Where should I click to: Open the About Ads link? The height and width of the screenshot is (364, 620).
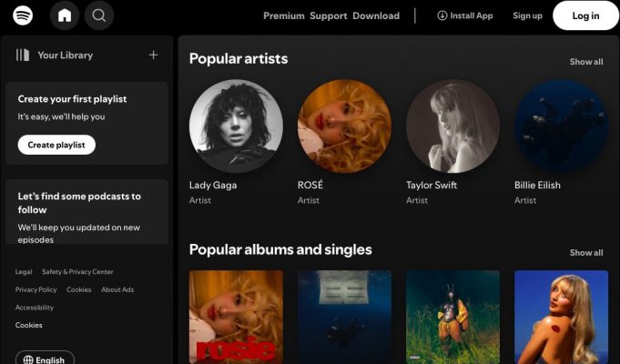click(x=117, y=289)
